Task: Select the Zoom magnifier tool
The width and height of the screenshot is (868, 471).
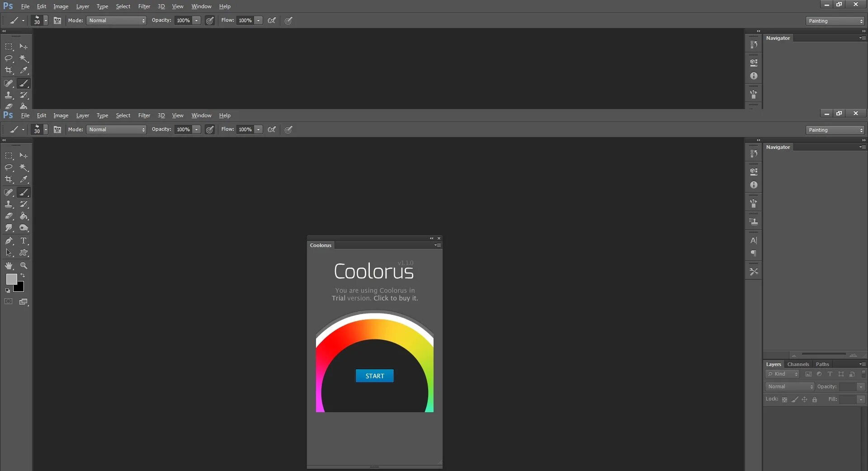Action: pyautogui.click(x=24, y=266)
